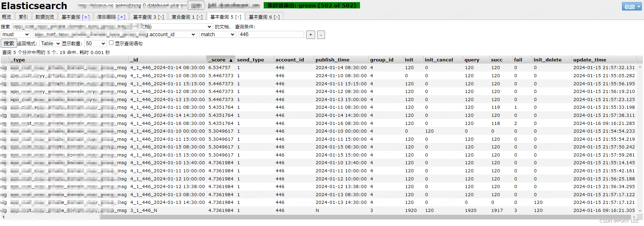Viewport: 644px width, 226px height.
Task: Open the index selection dropdown after 搜索
Action: [x=112, y=26]
